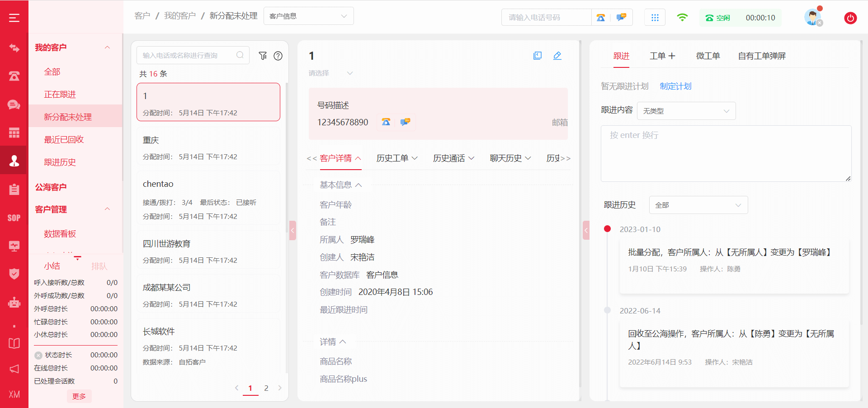868x408 pixels.
Task: Focus the follow-up content text area
Action: tap(726, 153)
